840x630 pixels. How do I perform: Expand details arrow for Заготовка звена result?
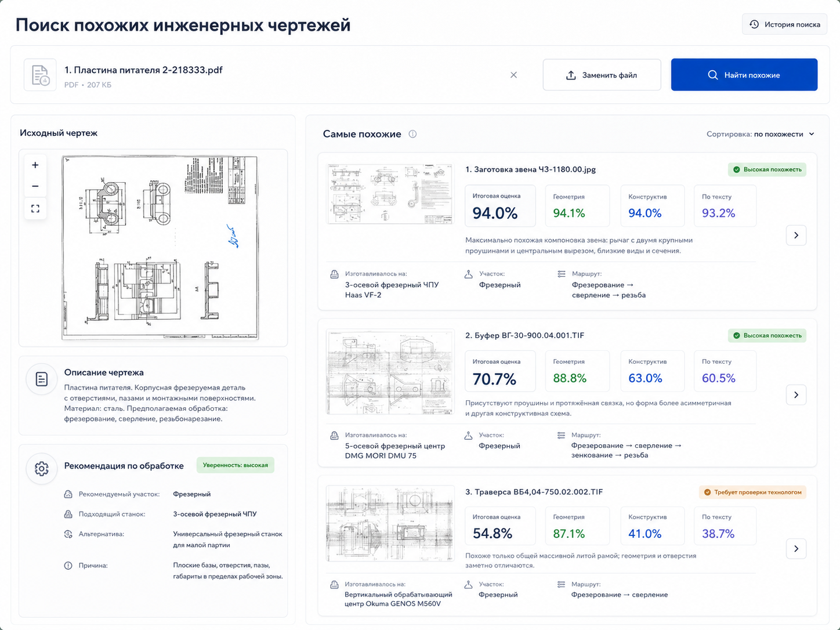pyautogui.click(x=796, y=235)
